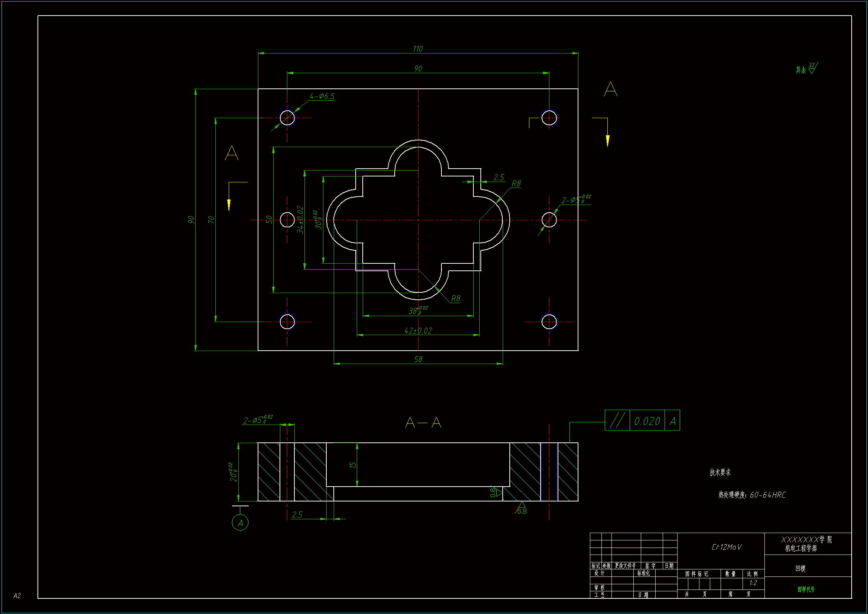This screenshot has height=614, width=868.
Task: Click the parallelism tolerance symbol in the feature frame
Action: 617,420
